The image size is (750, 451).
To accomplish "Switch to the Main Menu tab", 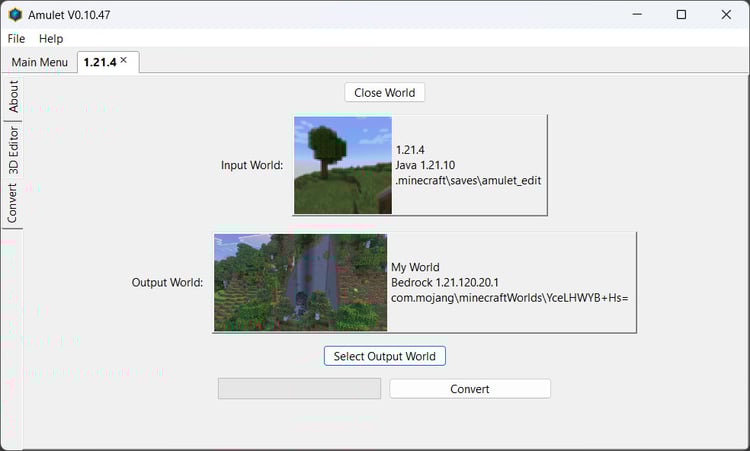I will point(40,62).
